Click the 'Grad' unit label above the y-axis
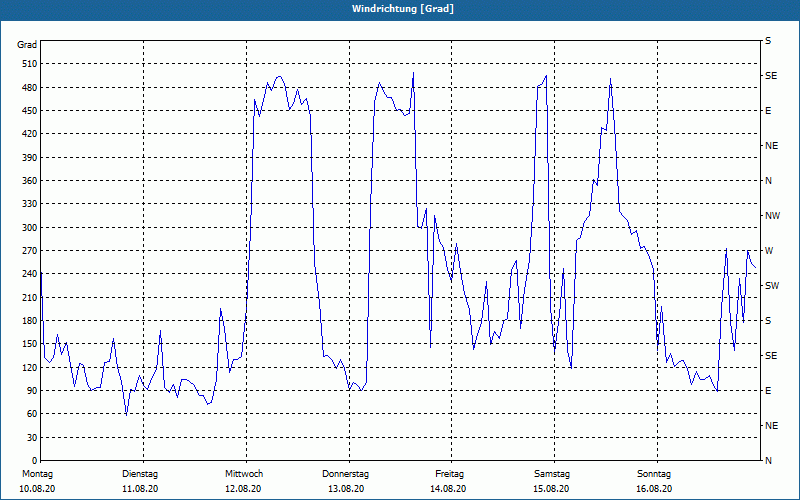 click(x=27, y=45)
